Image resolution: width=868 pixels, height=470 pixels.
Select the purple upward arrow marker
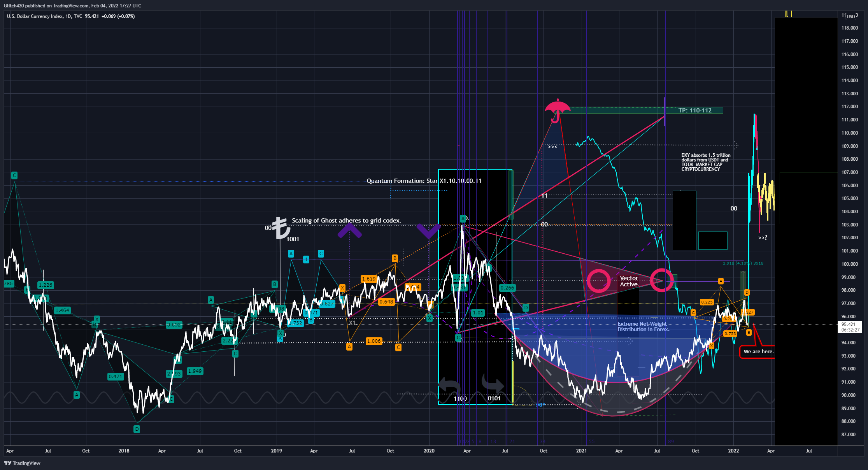tap(349, 230)
